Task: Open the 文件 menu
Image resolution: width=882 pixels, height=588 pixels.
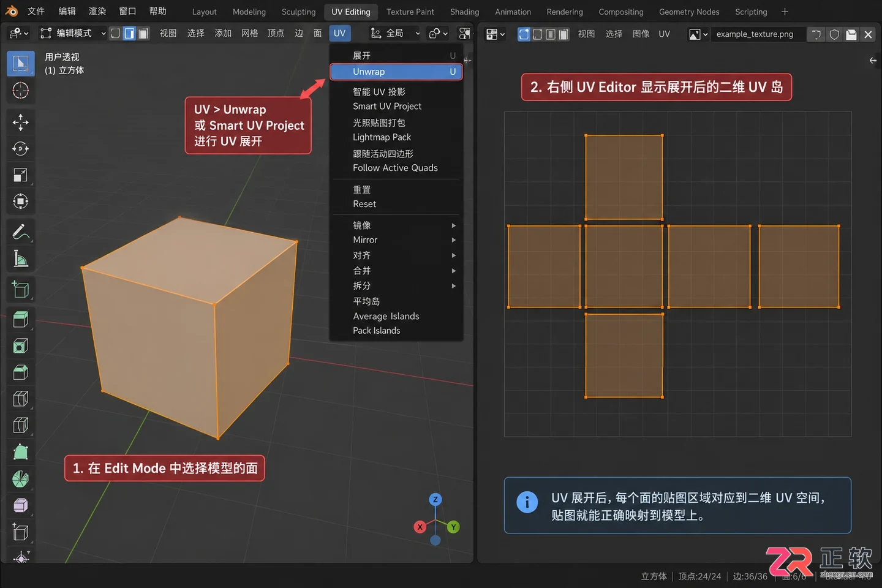Action: point(36,11)
